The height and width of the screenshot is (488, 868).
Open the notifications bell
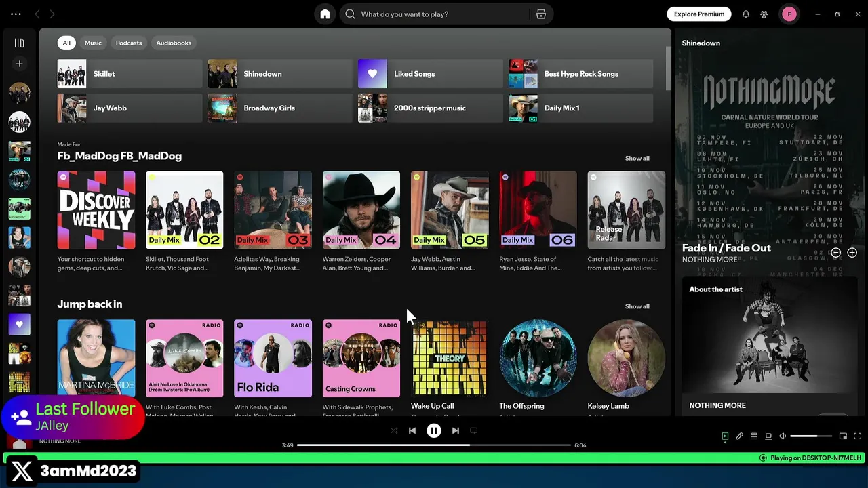tap(746, 14)
